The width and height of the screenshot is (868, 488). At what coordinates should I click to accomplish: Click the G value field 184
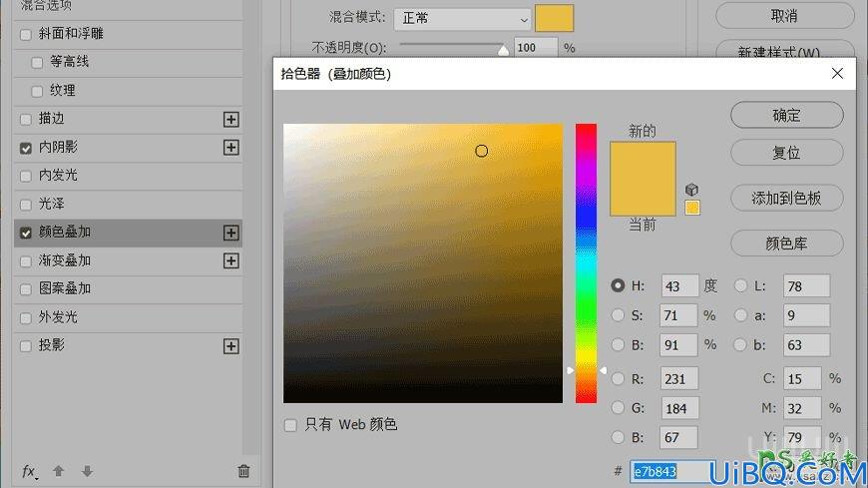679,408
